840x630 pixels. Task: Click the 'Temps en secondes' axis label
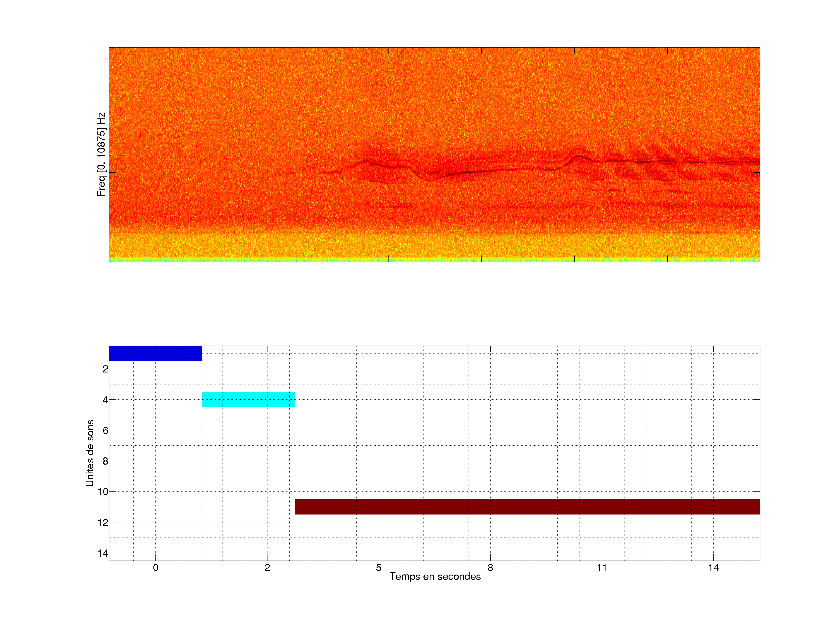point(435,576)
